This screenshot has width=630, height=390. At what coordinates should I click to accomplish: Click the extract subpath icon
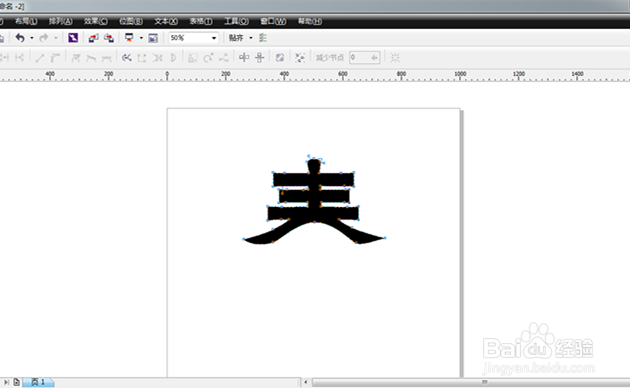pos(158,58)
